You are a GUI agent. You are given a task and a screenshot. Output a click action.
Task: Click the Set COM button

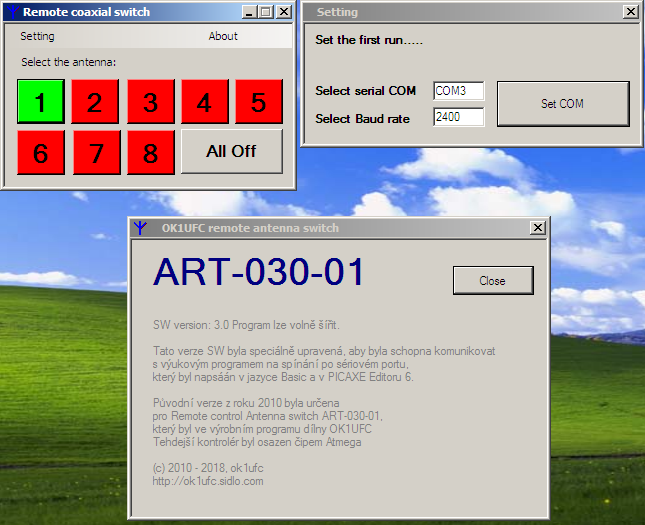point(562,104)
